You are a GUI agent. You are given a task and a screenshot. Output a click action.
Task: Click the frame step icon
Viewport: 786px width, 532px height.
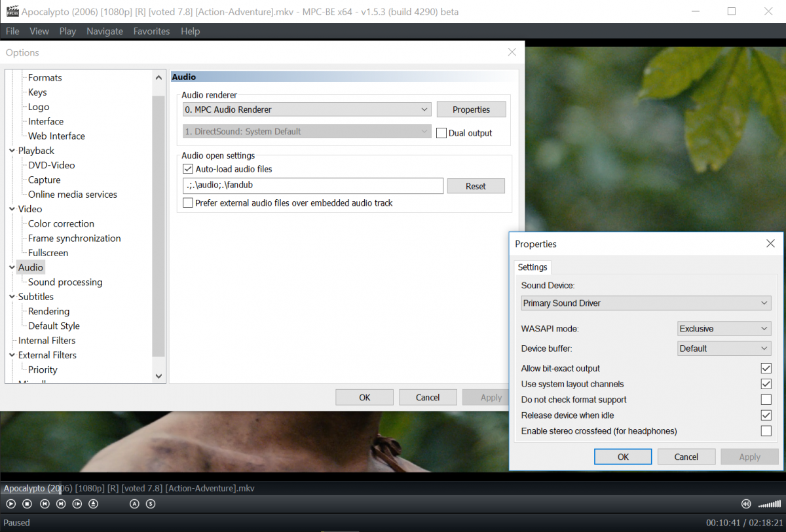77,504
